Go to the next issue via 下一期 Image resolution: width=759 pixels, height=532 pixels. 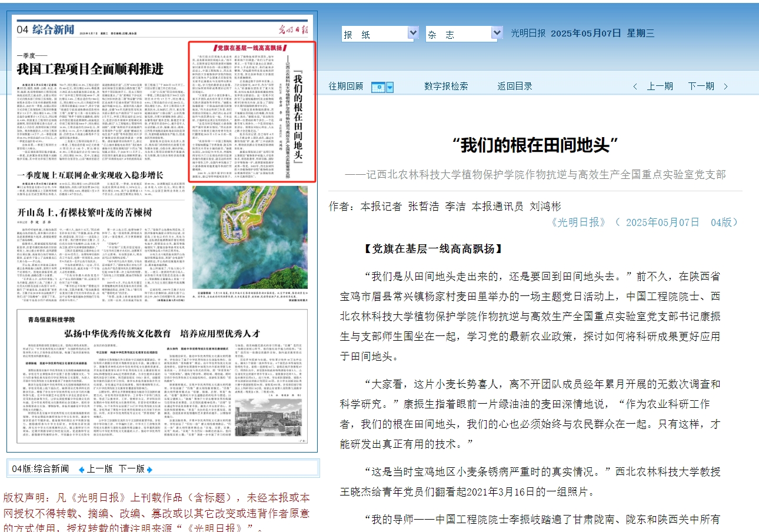point(701,87)
